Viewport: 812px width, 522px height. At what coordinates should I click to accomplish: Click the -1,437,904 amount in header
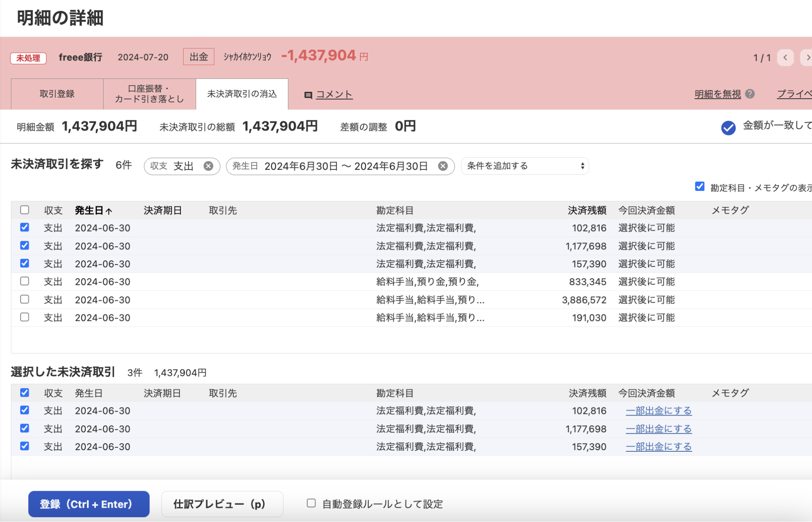tap(318, 56)
